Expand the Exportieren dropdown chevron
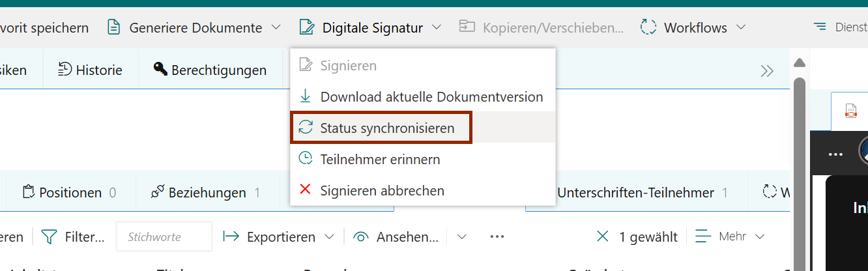This screenshot has height=271, width=868. pyautogui.click(x=330, y=237)
